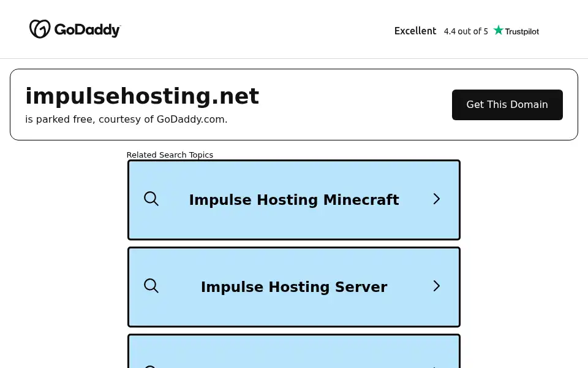Click the chevron on the Impulse Hosting Server row
The width and height of the screenshot is (588, 368).
click(x=436, y=286)
